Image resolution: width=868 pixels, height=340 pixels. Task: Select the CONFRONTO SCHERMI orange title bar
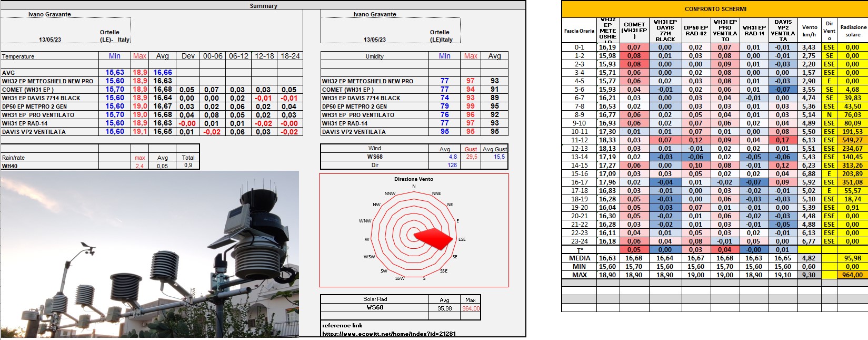coord(715,9)
